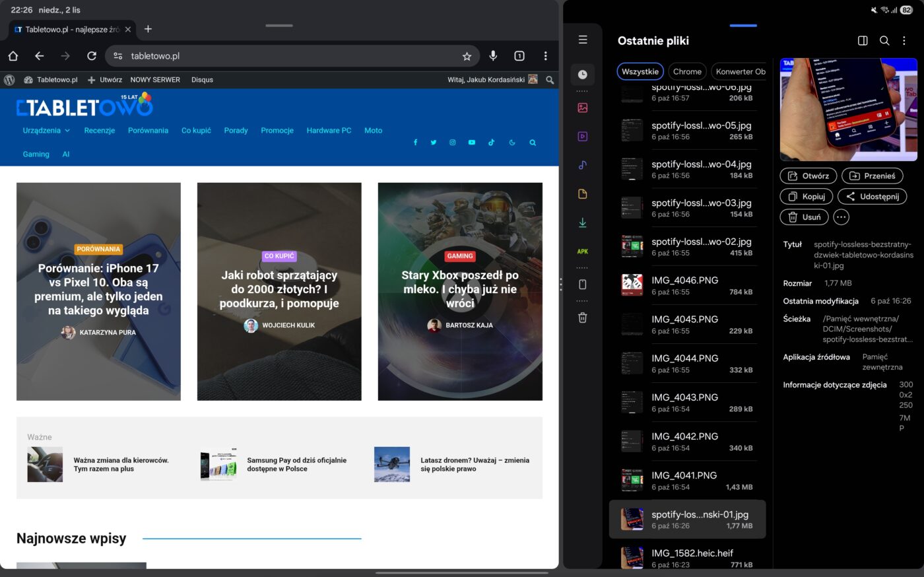Open the Recenzje menu item
The height and width of the screenshot is (577, 924).
(100, 131)
